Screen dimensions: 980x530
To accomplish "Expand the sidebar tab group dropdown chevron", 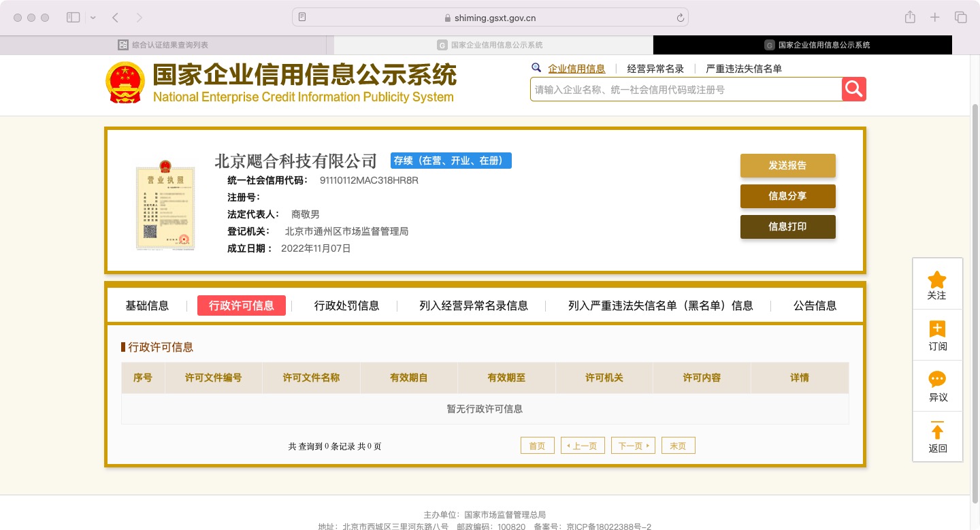I will [93, 18].
